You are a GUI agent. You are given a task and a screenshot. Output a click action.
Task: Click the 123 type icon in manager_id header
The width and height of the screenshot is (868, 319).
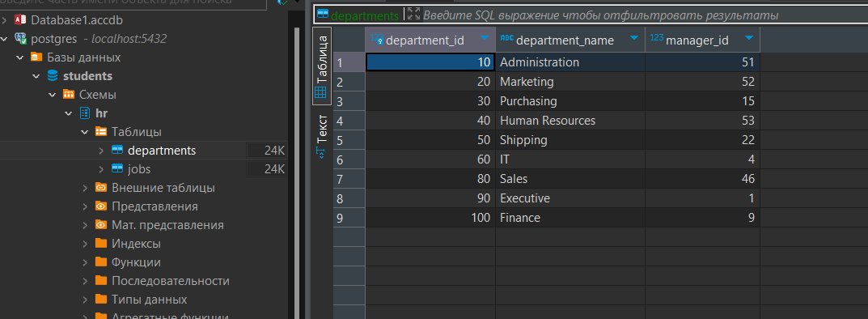[657, 38]
